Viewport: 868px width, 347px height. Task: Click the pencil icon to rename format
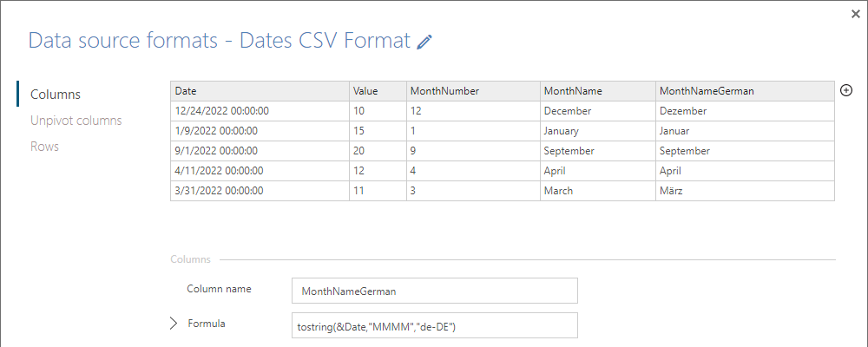(x=424, y=42)
